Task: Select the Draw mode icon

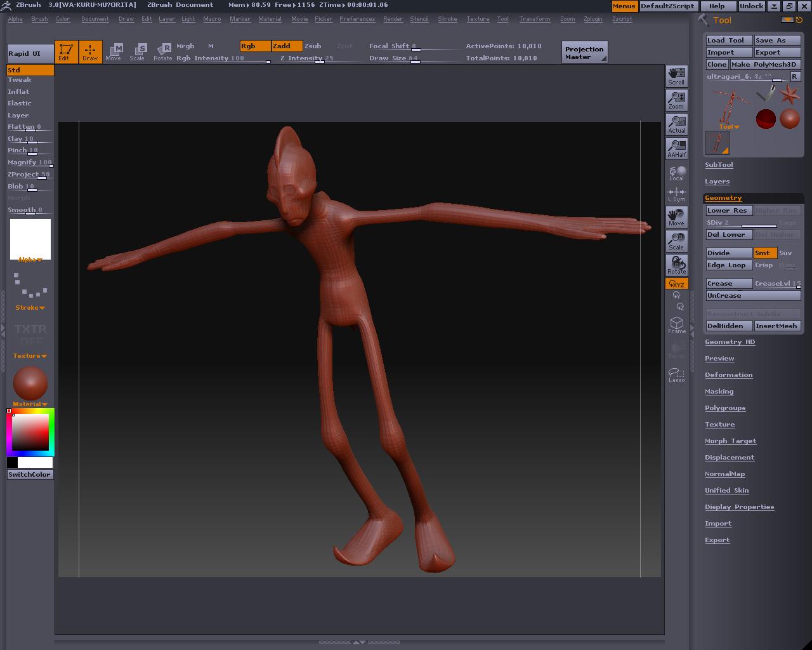Action: coord(90,51)
